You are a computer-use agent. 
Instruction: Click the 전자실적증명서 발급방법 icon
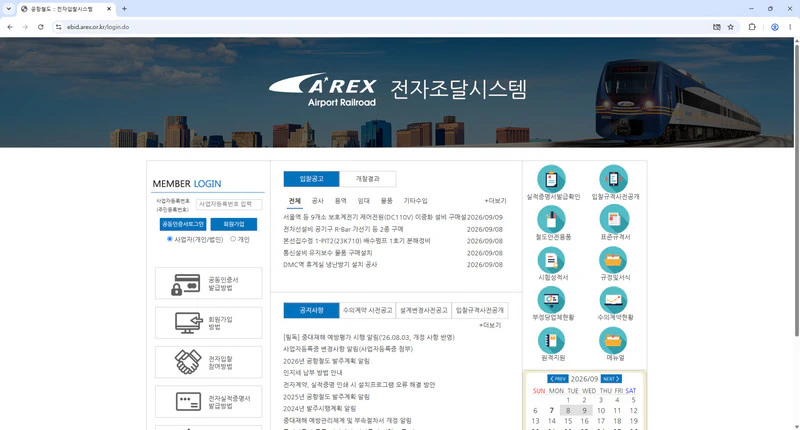pos(188,401)
